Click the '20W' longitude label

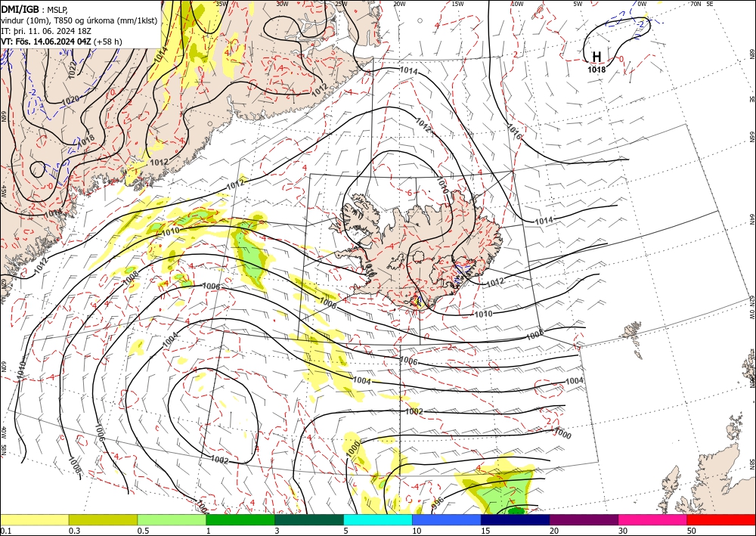[399, 4]
